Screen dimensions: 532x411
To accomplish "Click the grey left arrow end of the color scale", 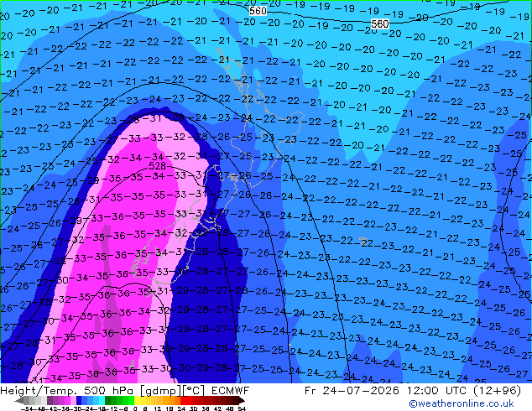I will click(x=19, y=401).
